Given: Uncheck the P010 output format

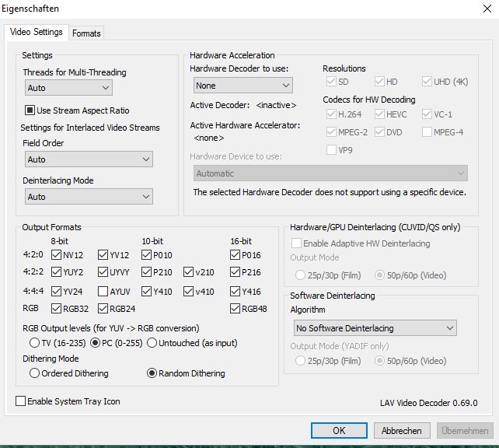Looking at the screenshot, I should (x=146, y=255).
